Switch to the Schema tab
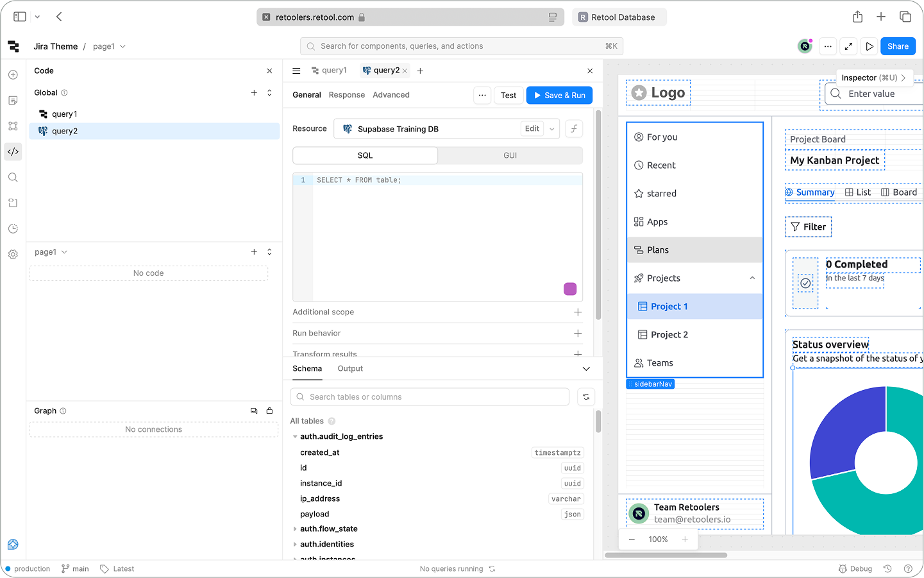 point(307,369)
